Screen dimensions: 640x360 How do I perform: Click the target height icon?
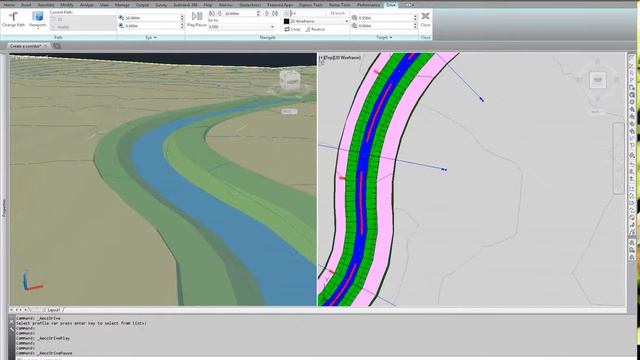point(354,26)
